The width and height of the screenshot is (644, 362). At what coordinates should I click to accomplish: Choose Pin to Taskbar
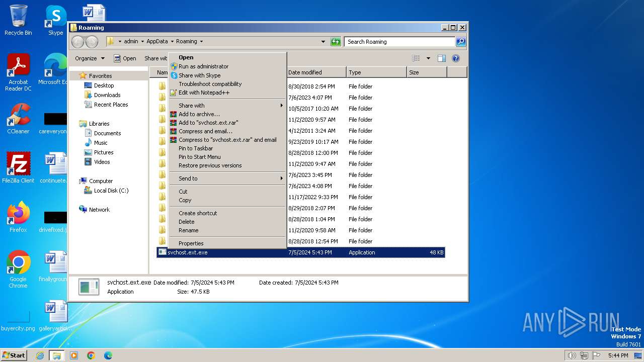click(227, 148)
